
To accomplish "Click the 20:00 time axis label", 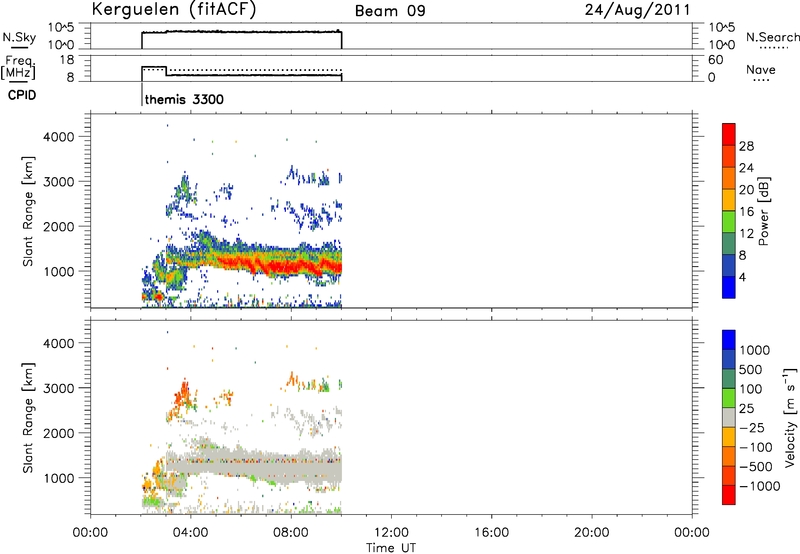I will point(591,533).
